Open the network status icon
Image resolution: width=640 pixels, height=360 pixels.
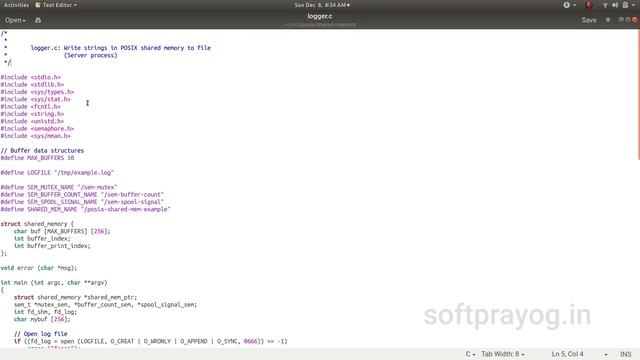click(605, 5)
